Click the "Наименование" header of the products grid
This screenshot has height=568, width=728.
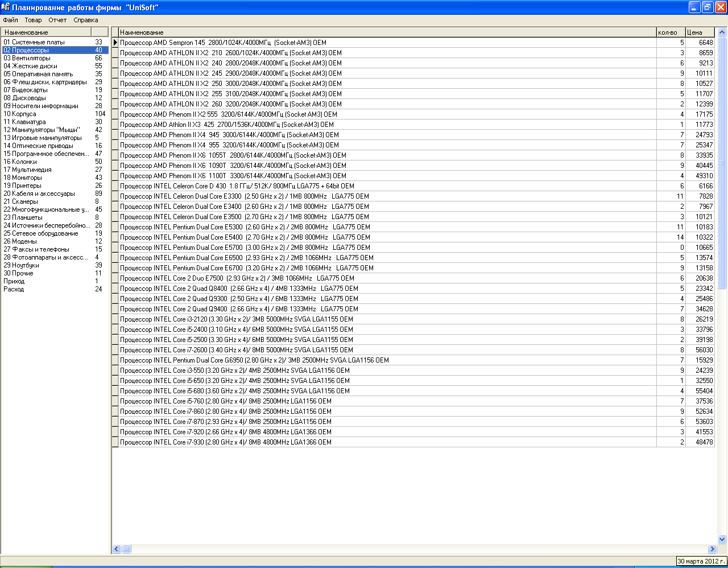(387, 32)
